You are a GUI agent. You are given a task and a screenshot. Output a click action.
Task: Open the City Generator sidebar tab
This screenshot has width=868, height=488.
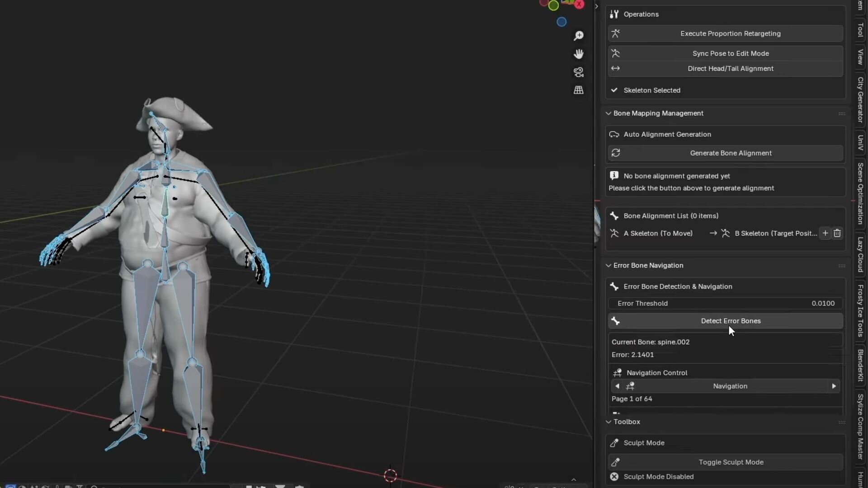pyautogui.click(x=860, y=99)
